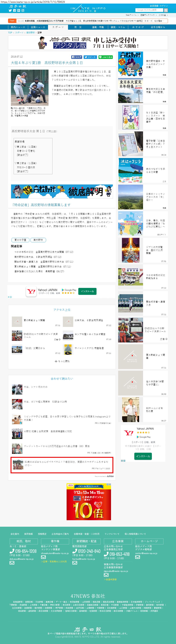This screenshot has height=644, width=176.
Task: Click the baseball batter article photo
Action: coord(30,88)
